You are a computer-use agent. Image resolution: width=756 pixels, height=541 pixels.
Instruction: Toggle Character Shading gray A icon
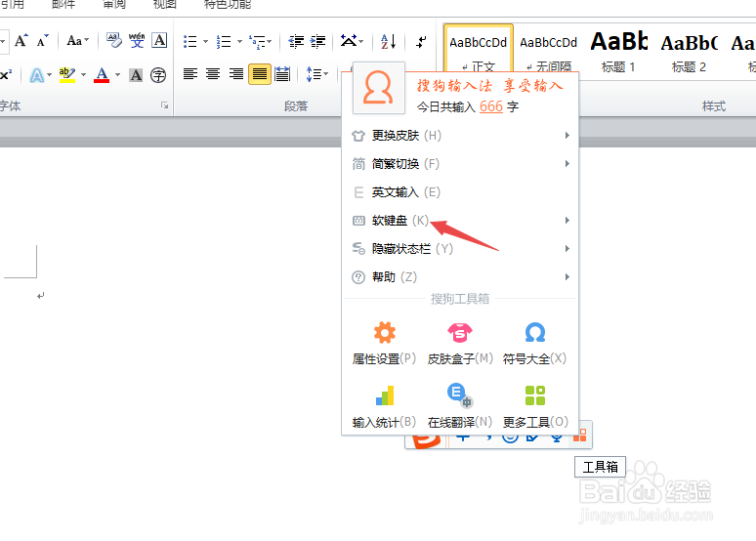137,75
